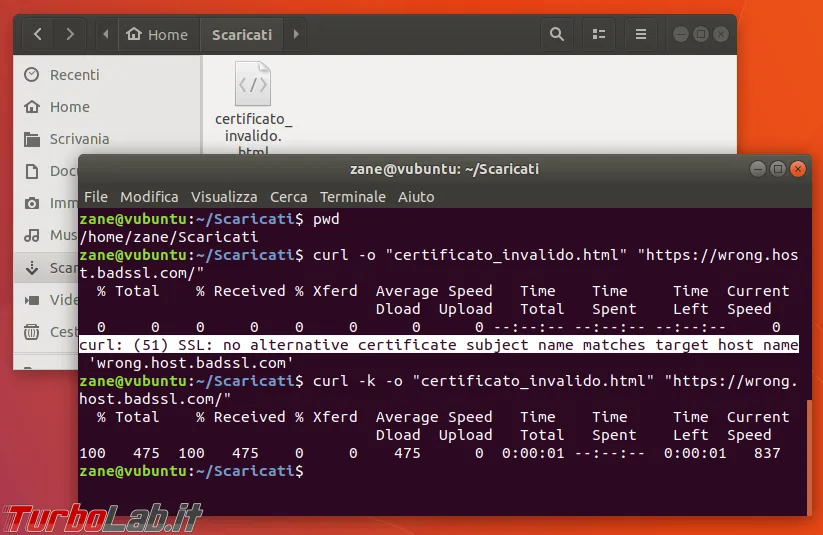Toggle list view icon in file manager
Image resolution: width=823 pixels, height=535 pixels.
coord(599,35)
